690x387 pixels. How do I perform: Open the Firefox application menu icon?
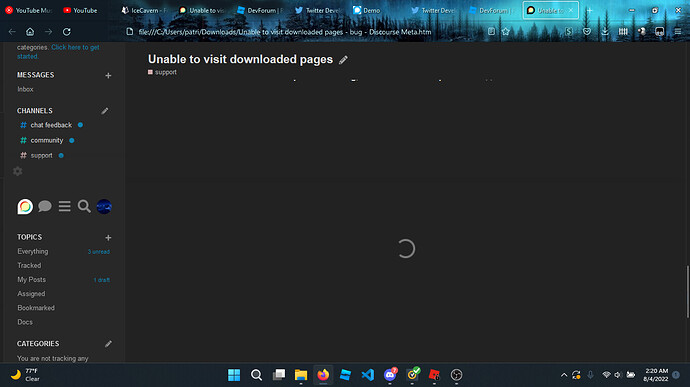tap(678, 32)
